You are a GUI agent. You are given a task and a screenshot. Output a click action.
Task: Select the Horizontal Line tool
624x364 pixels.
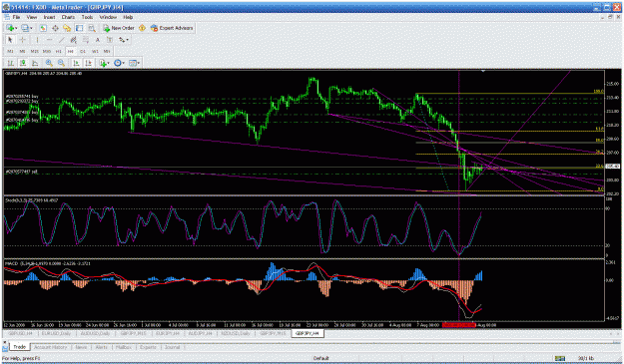tap(49, 40)
